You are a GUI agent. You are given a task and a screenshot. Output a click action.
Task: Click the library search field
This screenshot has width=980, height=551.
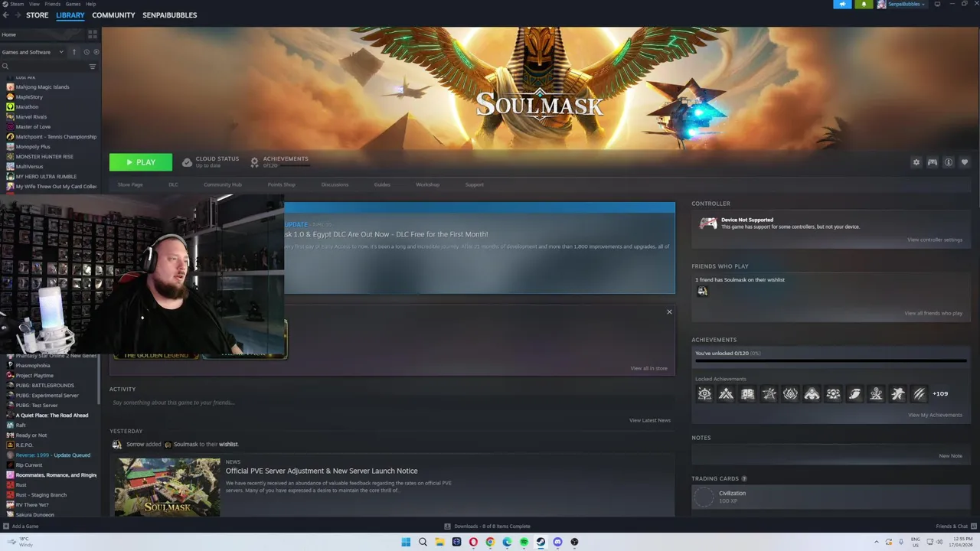(x=44, y=67)
